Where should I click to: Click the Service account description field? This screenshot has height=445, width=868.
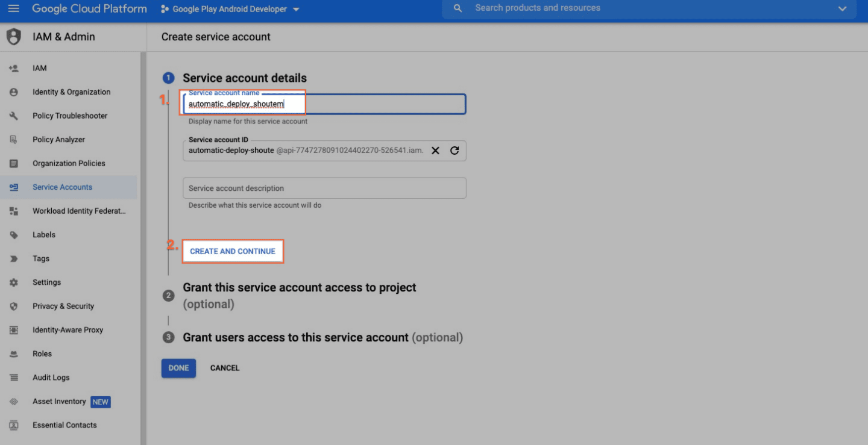pos(324,188)
